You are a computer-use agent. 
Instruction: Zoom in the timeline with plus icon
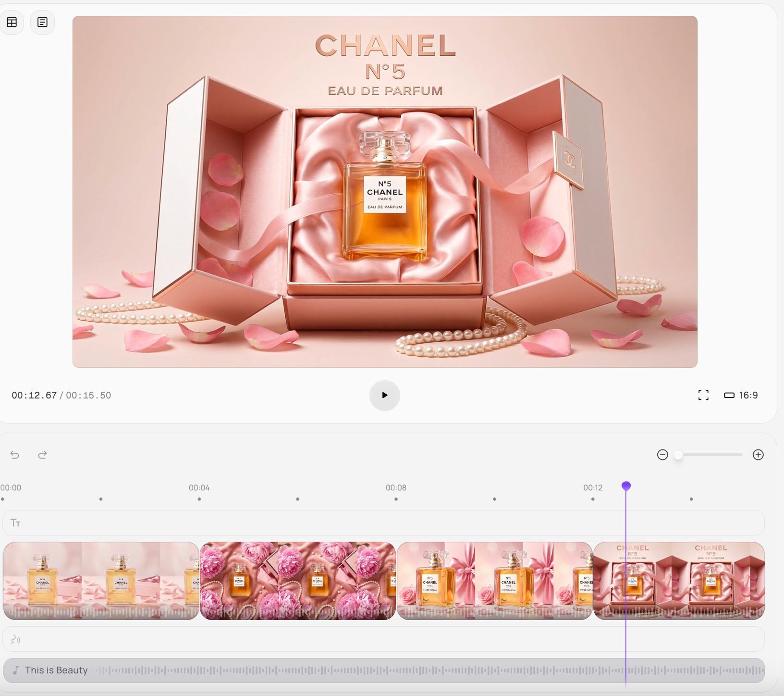pyautogui.click(x=758, y=455)
